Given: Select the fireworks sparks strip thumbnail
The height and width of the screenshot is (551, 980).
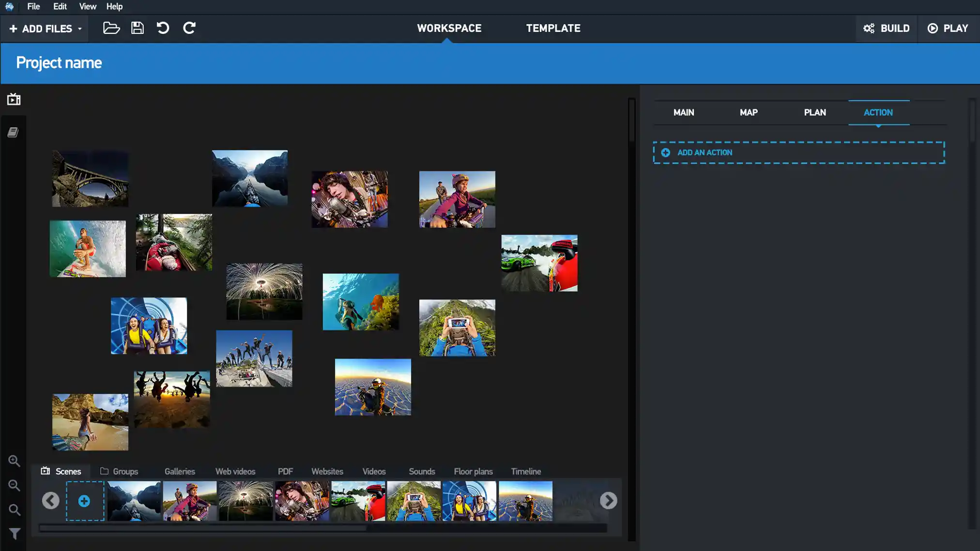Looking at the screenshot, I should [x=245, y=501].
